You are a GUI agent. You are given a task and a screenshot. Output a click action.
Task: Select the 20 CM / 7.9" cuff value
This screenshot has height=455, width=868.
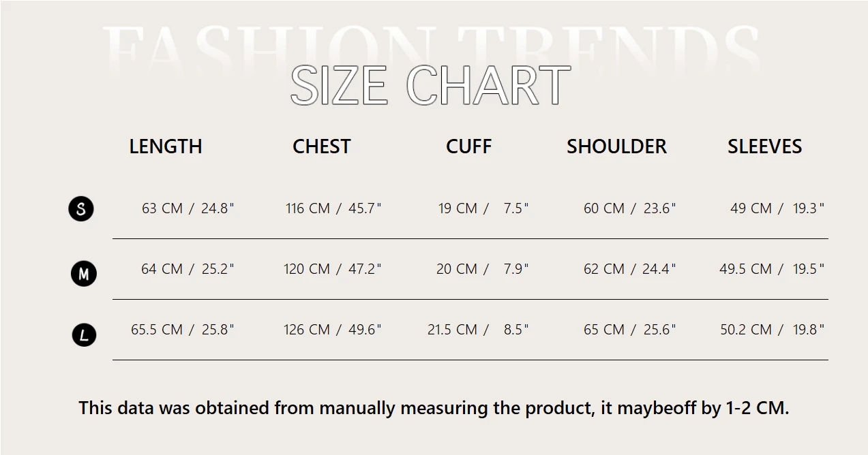click(x=482, y=269)
